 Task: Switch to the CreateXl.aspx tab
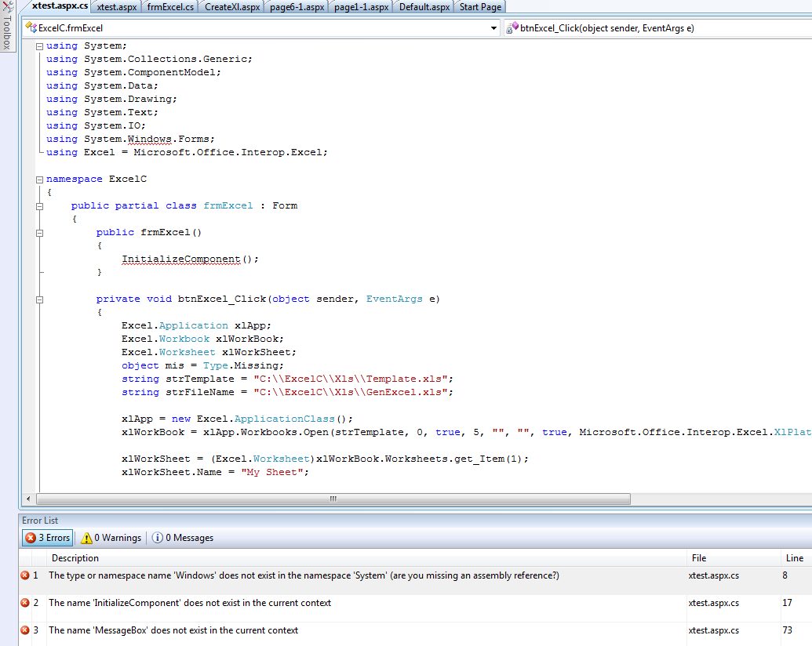point(232,7)
